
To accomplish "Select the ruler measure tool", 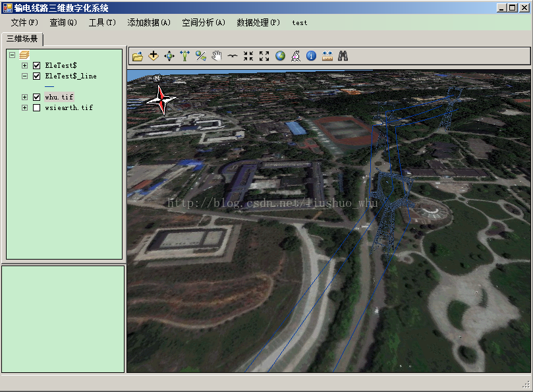I will 327,56.
